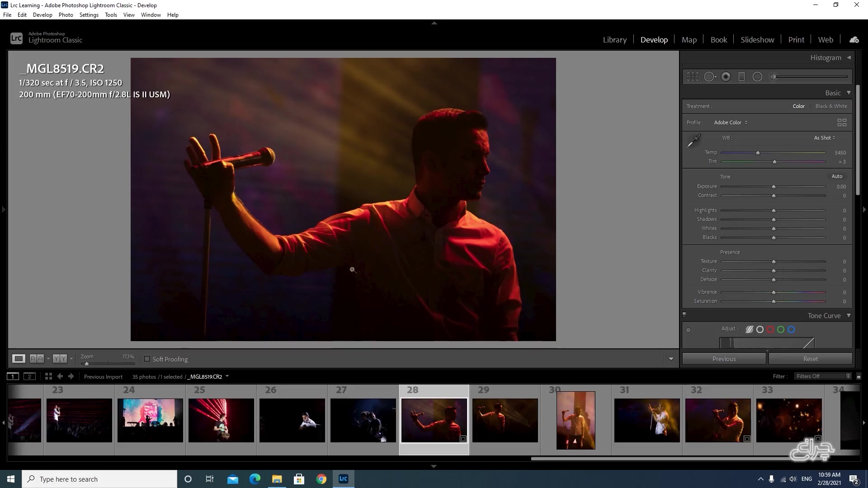Activate the Spot Removal tool
Screen dimensions: 868x488
click(x=710, y=77)
